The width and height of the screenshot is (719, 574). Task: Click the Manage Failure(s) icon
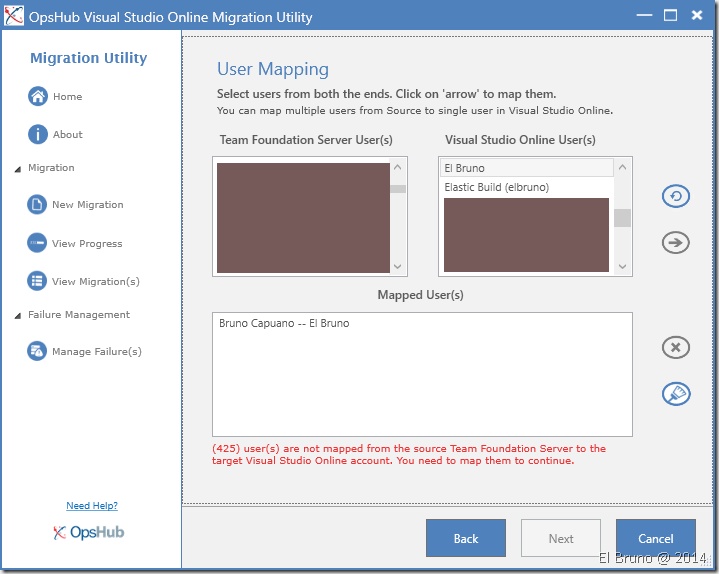(x=37, y=351)
